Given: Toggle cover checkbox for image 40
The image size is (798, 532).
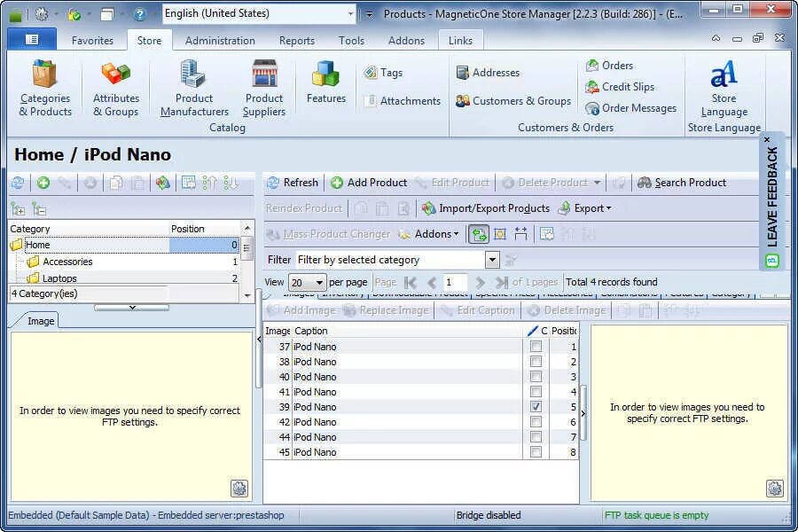Looking at the screenshot, I should pos(536,377).
